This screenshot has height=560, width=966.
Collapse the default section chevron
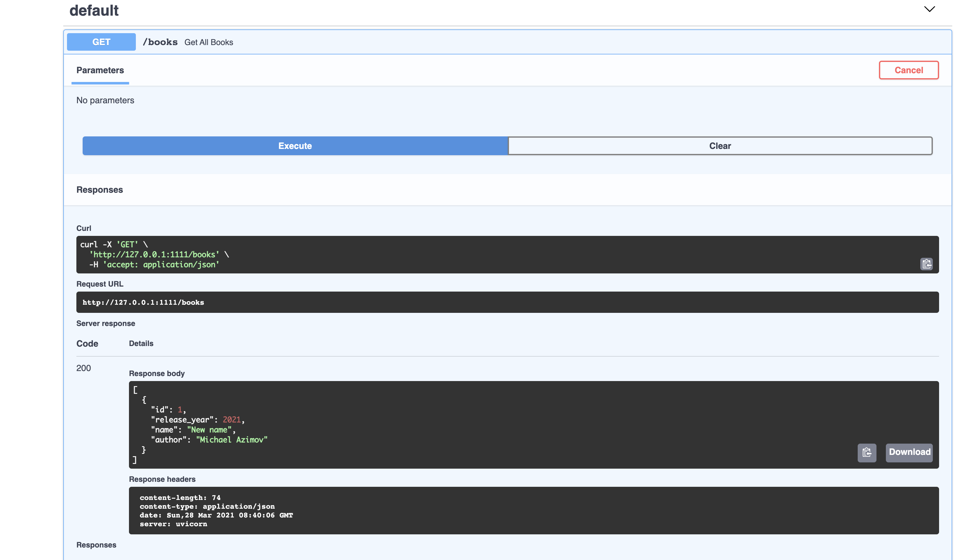pyautogui.click(x=929, y=9)
